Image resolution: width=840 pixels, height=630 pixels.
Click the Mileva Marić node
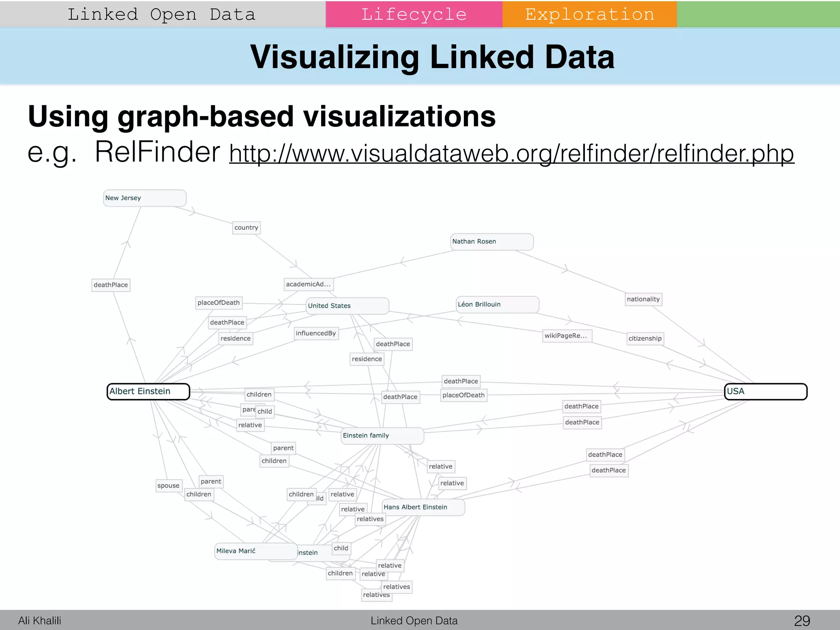(255, 551)
